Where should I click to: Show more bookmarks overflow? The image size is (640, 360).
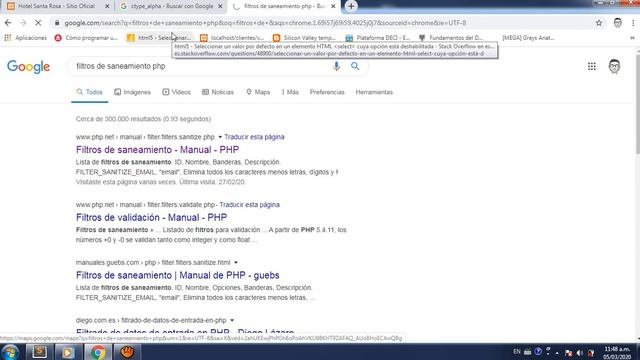[x=632, y=38]
